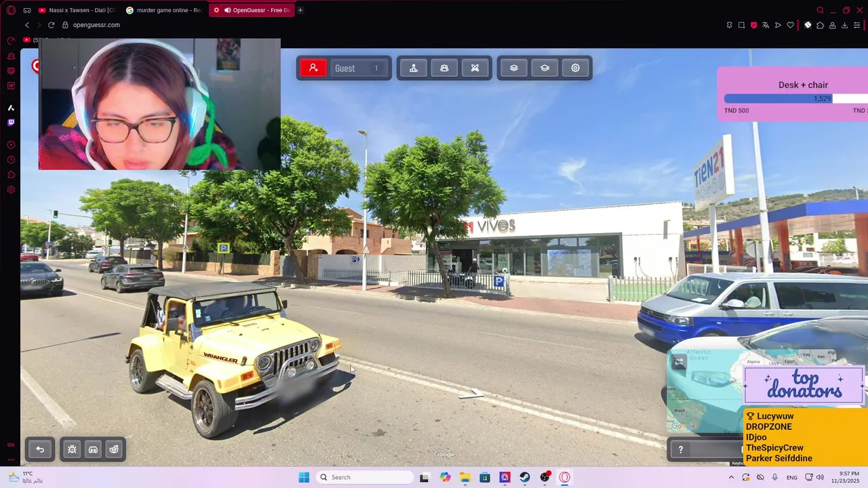Image resolution: width=868 pixels, height=488 pixels.
Task: Click the taskbar Search box
Action: (366, 477)
